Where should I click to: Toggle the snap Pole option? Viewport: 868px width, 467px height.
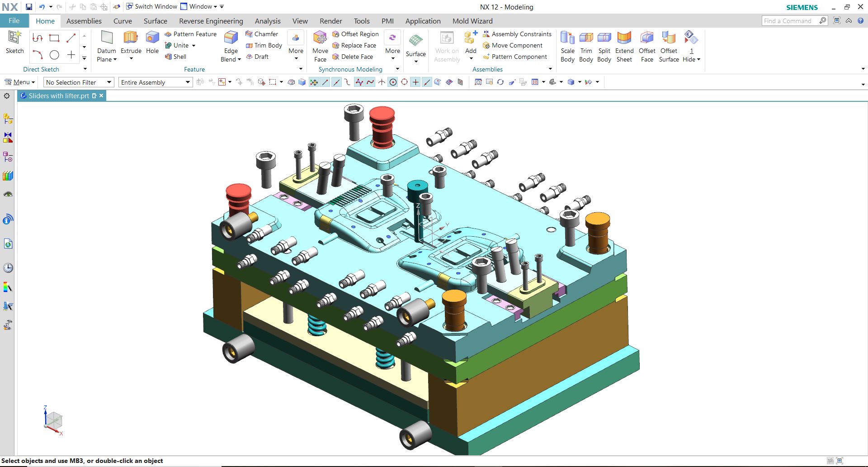point(359,82)
